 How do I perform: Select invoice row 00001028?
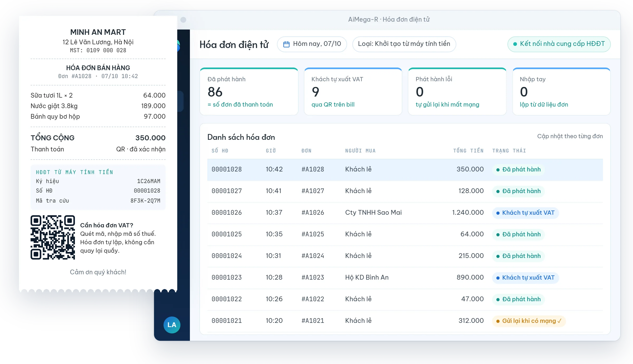pyautogui.click(x=405, y=170)
